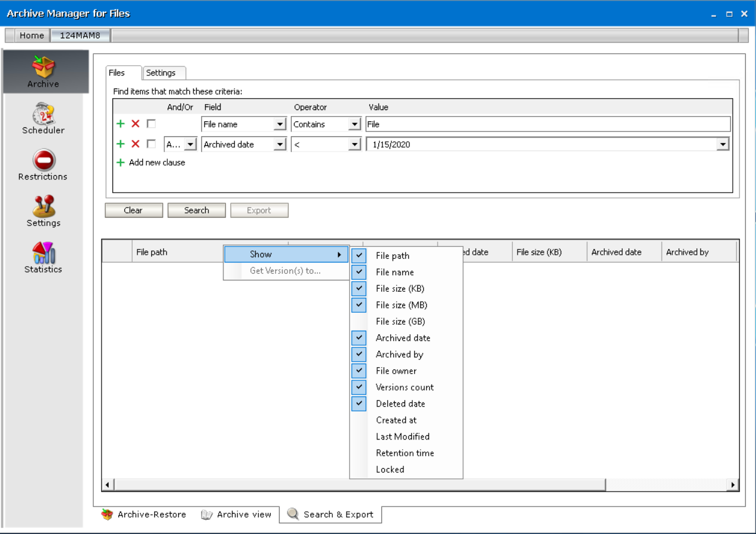Image resolution: width=756 pixels, height=534 pixels.
Task: Click the Search button
Action: tap(197, 210)
